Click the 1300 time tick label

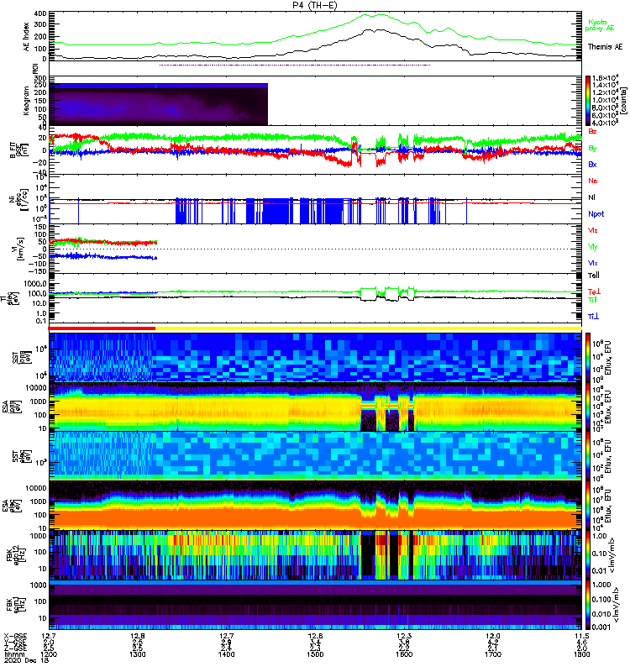pyautogui.click(x=138, y=654)
